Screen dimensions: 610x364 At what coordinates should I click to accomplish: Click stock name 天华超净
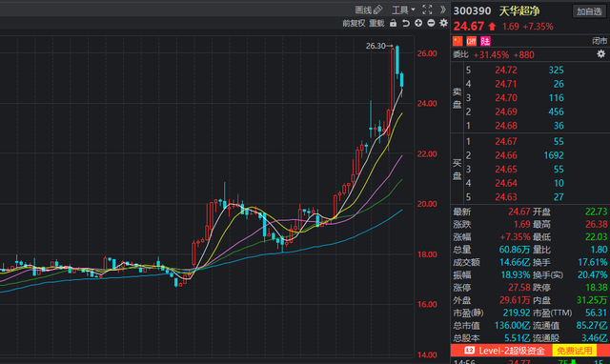[x=519, y=10]
